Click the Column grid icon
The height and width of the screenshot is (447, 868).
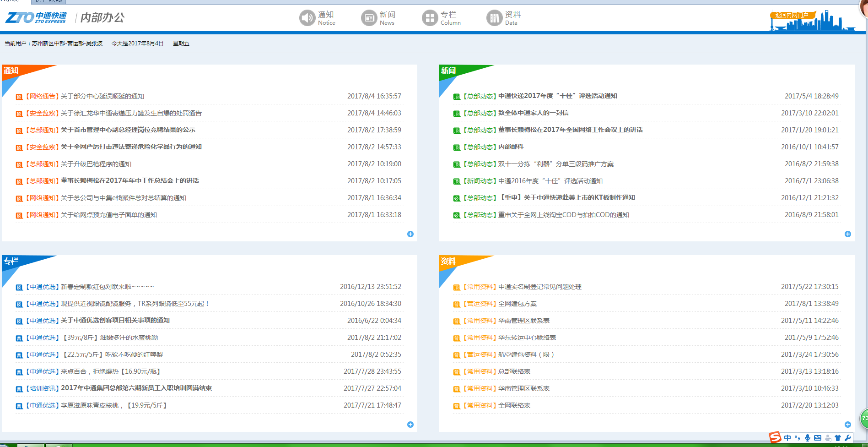[430, 18]
